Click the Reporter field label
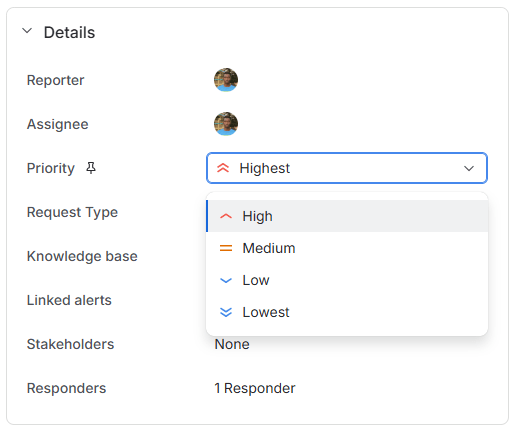 pos(55,80)
